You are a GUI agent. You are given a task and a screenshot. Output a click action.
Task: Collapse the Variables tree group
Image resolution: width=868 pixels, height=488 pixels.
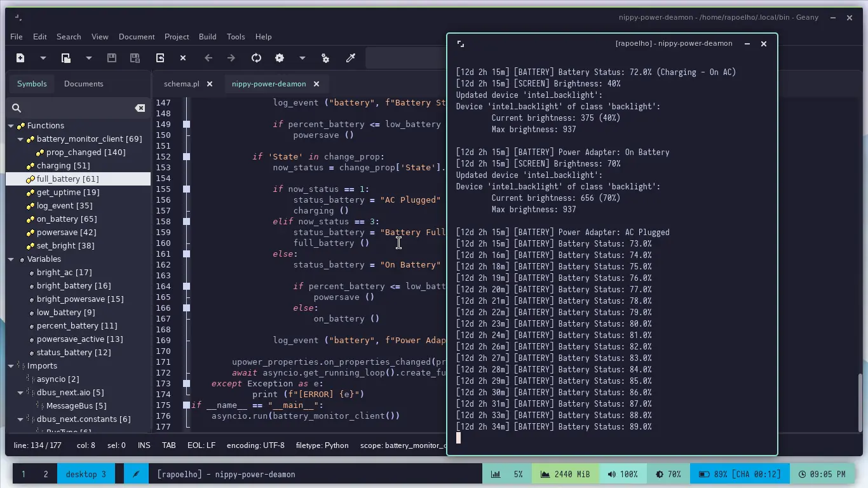[x=11, y=259]
